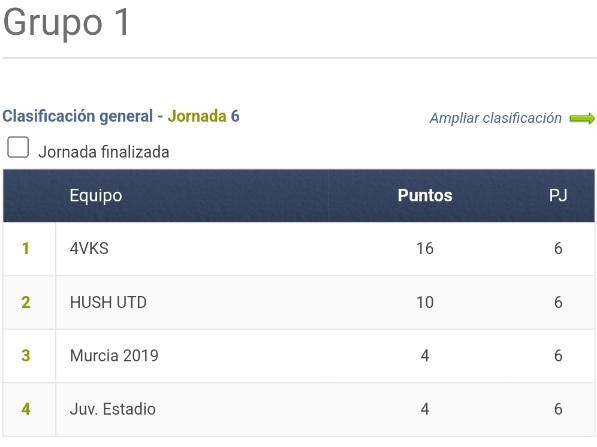This screenshot has height=447, width=597.
Task: Open the Ampliar clasificación link
Action: coord(495,118)
